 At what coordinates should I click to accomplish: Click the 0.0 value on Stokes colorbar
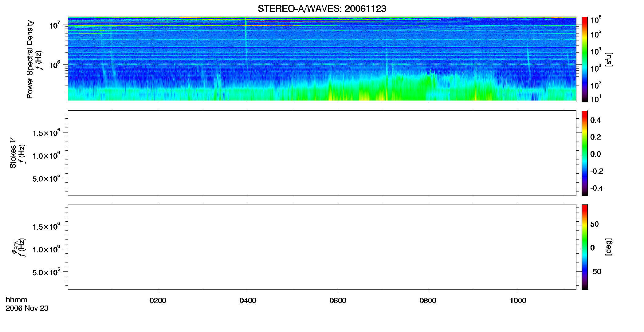595,154
